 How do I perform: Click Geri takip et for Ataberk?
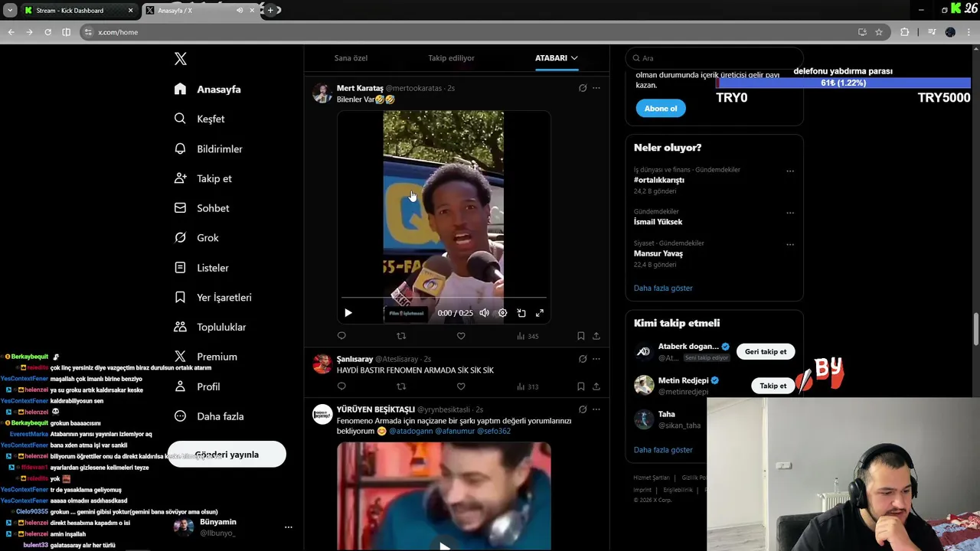pyautogui.click(x=766, y=352)
